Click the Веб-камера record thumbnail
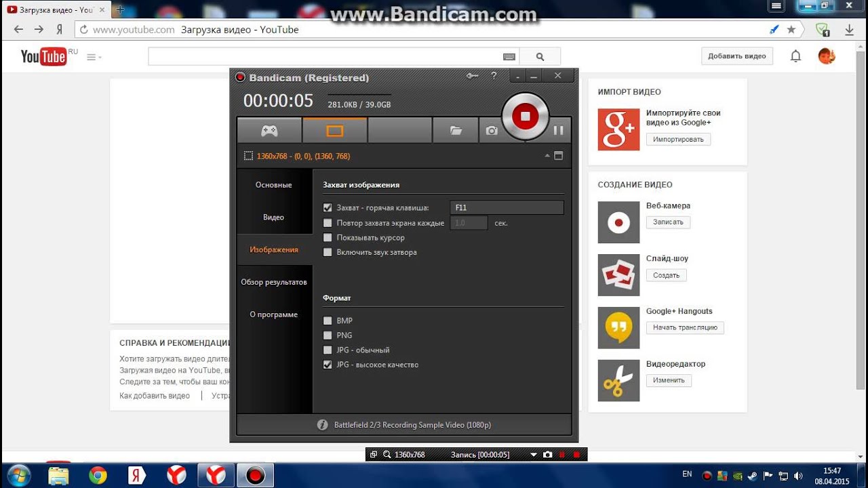Viewport: 868px width, 488px height. (x=618, y=222)
